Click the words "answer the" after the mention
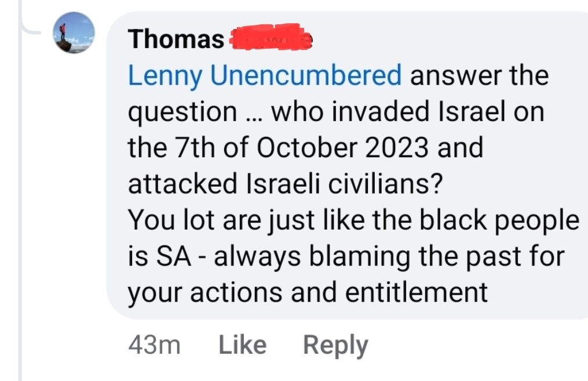The height and width of the screenshot is (381, 588). click(x=479, y=76)
